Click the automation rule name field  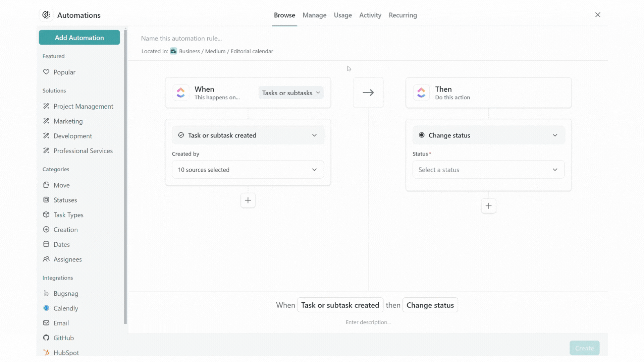181,39
